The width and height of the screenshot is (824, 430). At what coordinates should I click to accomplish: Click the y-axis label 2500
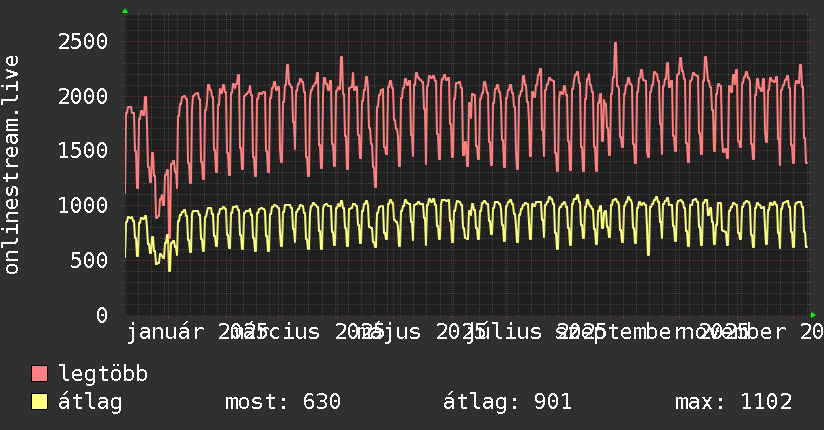click(x=83, y=42)
